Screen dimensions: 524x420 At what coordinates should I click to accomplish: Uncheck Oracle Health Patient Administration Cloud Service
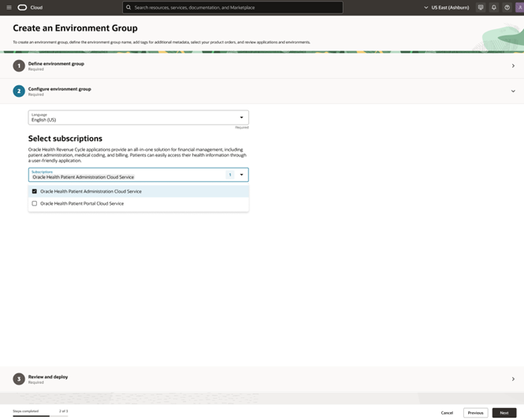(x=35, y=191)
